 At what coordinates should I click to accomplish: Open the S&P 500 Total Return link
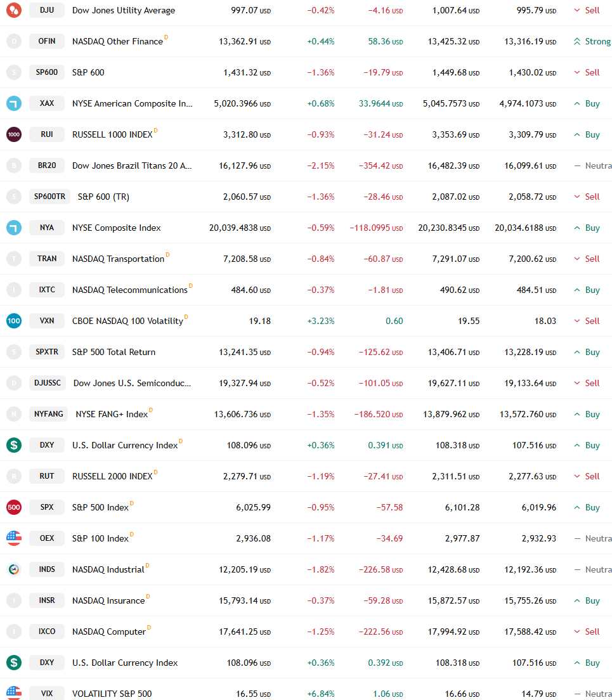click(x=114, y=352)
